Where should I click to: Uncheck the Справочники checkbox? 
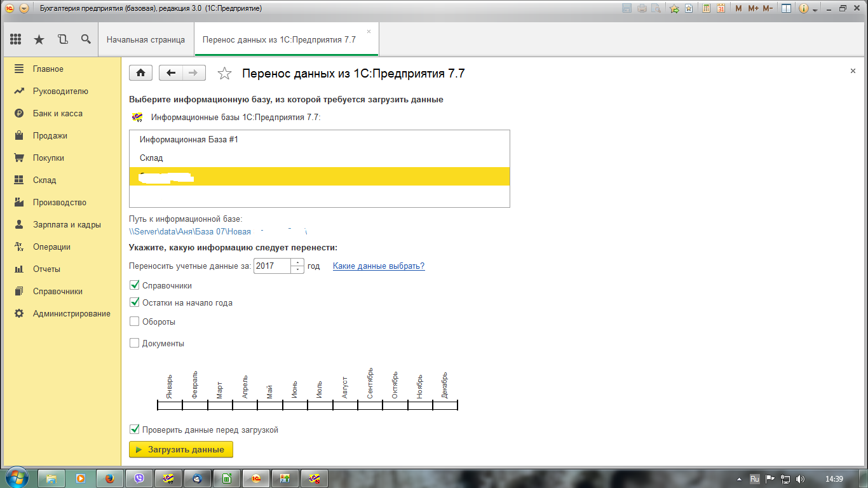(134, 285)
